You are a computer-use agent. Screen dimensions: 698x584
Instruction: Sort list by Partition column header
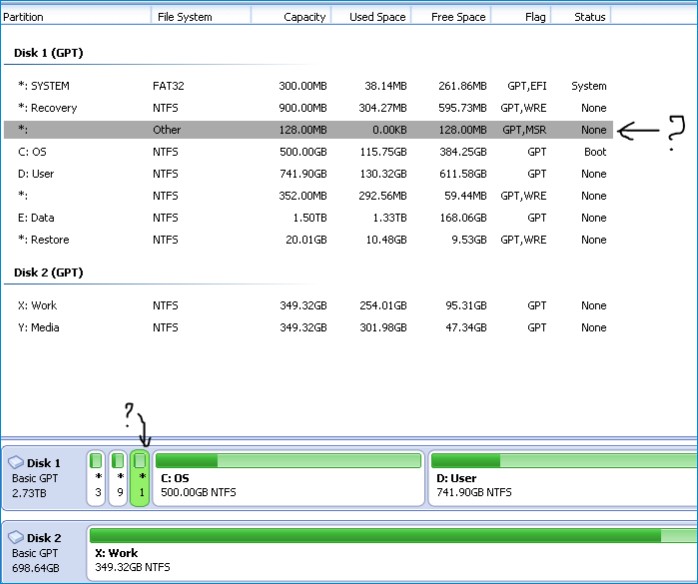click(x=75, y=17)
